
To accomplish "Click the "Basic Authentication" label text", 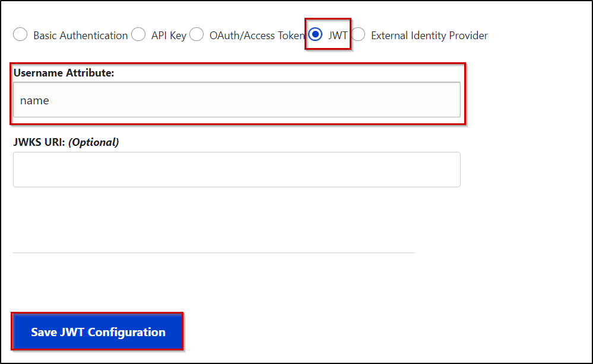I will [80, 36].
